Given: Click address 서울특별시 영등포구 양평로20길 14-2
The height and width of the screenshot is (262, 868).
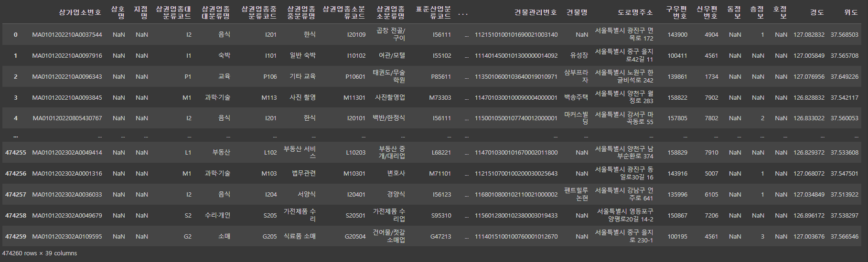Looking at the screenshot, I should (625, 215).
